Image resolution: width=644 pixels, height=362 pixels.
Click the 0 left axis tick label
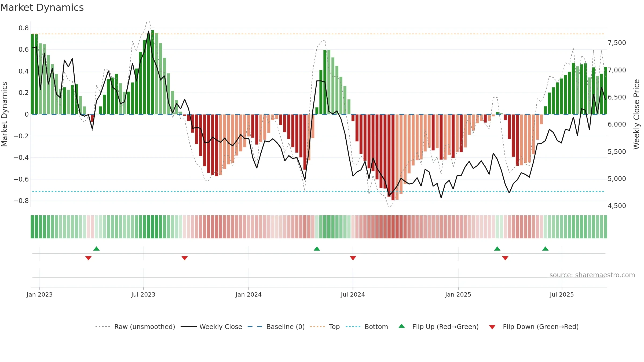[x=27, y=114]
